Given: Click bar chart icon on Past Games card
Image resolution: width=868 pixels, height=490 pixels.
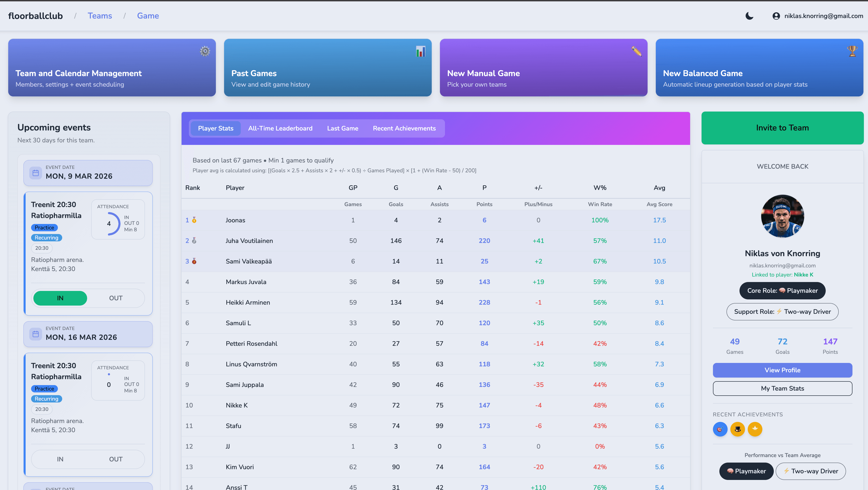Looking at the screenshot, I should [421, 51].
